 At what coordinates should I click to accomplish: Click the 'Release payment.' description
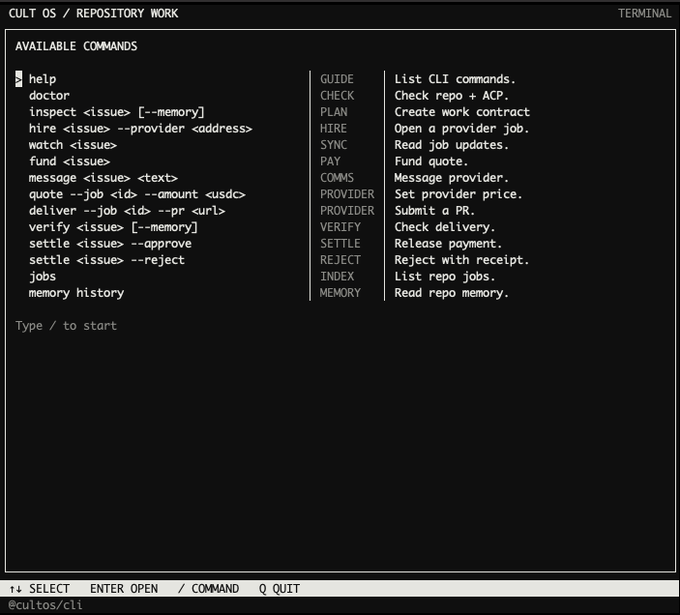(448, 244)
